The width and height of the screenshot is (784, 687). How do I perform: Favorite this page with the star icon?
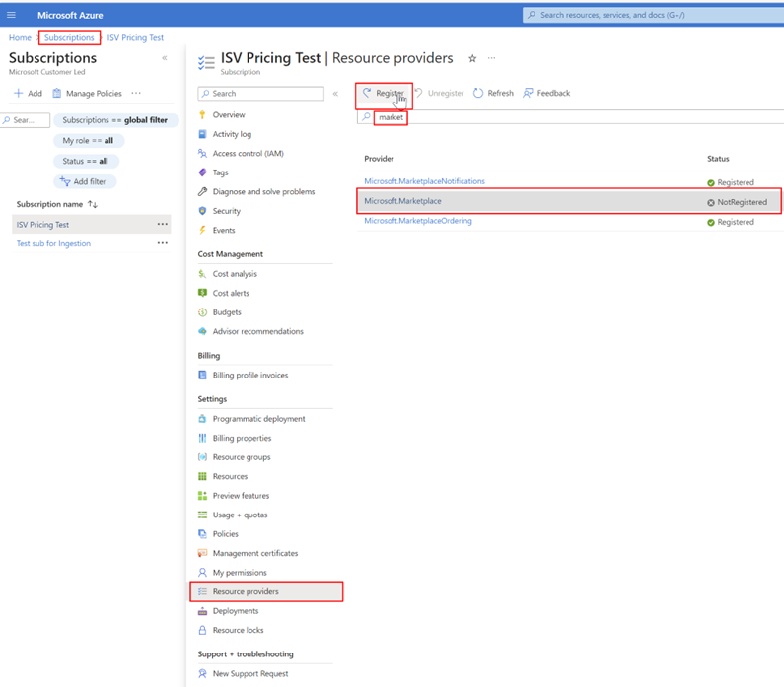click(x=472, y=58)
